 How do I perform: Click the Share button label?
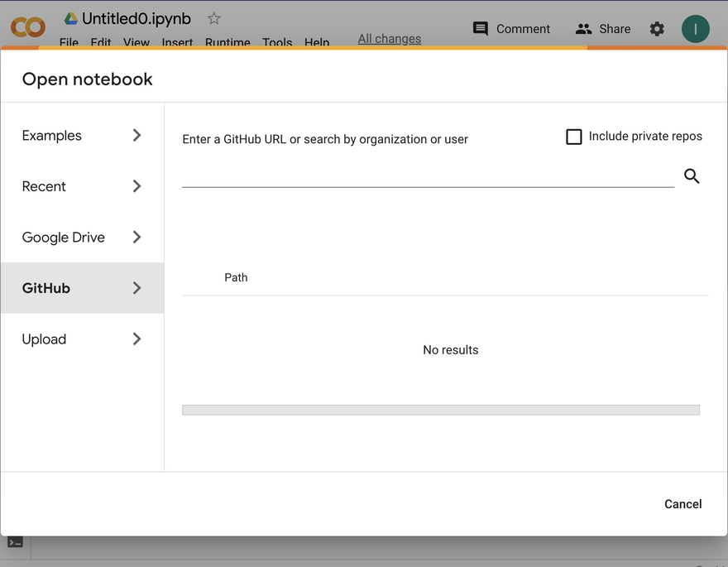[615, 29]
